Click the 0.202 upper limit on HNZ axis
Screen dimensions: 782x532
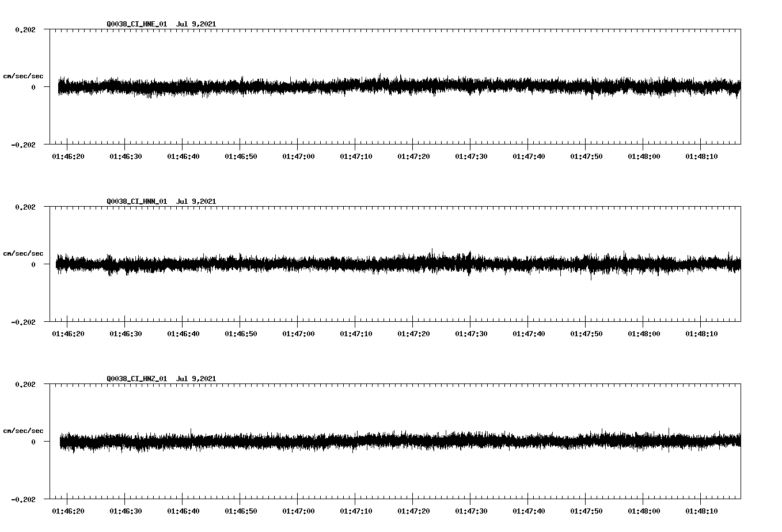point(25,384)
